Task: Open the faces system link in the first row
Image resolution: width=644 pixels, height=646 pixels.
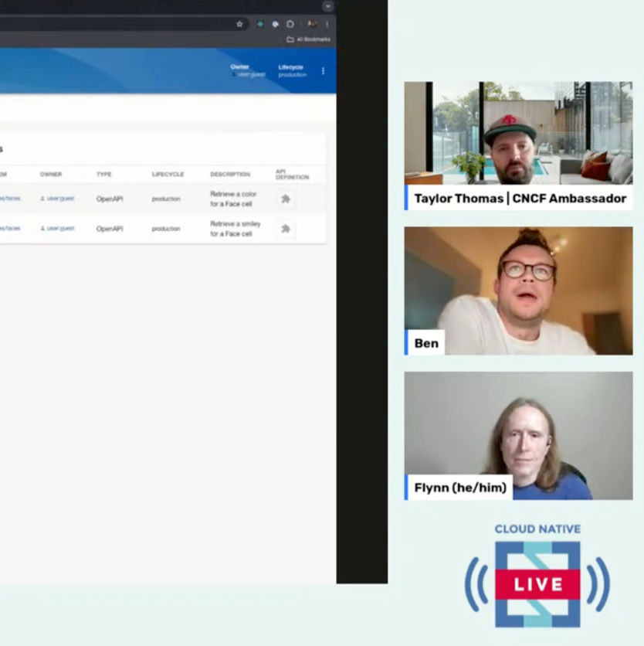Action: (9, 199)
